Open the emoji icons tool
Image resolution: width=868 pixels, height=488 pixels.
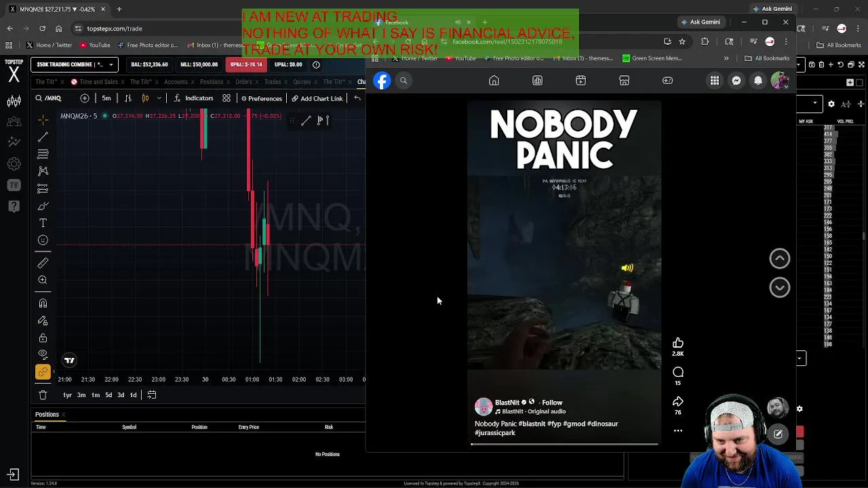(43, 240)
